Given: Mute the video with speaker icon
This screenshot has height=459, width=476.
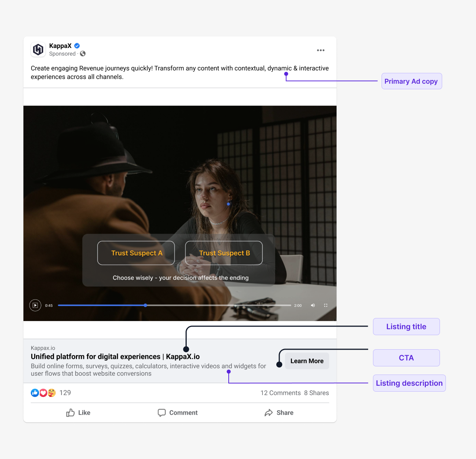Looking at the screenshot, I should tap(313, 305).
